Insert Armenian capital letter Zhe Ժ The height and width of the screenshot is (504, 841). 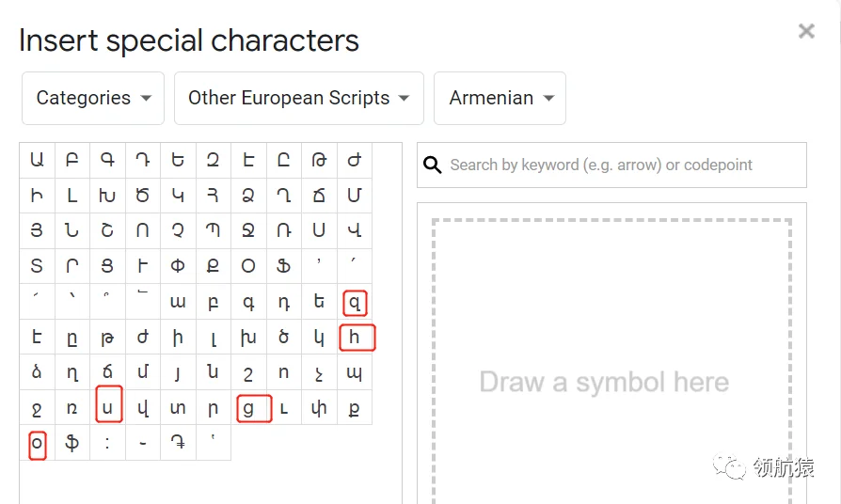tap(355, 160)
